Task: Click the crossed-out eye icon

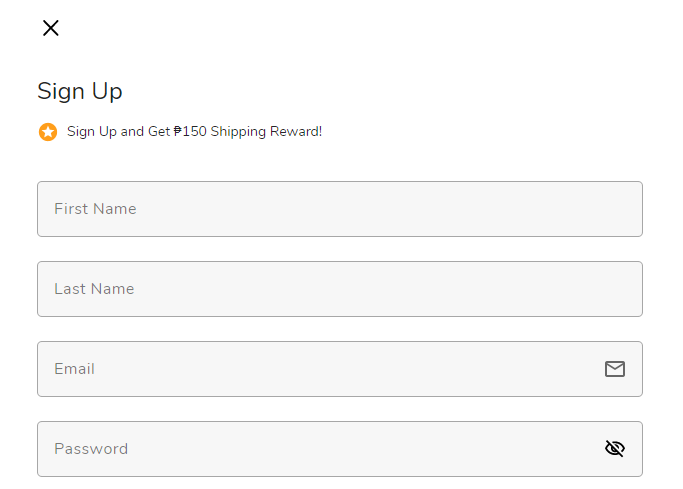Action: (615, 449)
